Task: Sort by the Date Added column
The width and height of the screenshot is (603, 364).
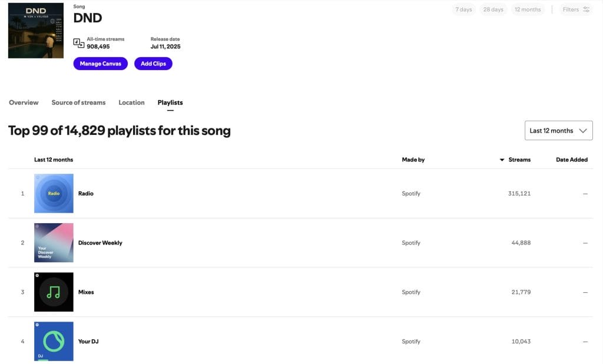Action: tap(571, 160)
